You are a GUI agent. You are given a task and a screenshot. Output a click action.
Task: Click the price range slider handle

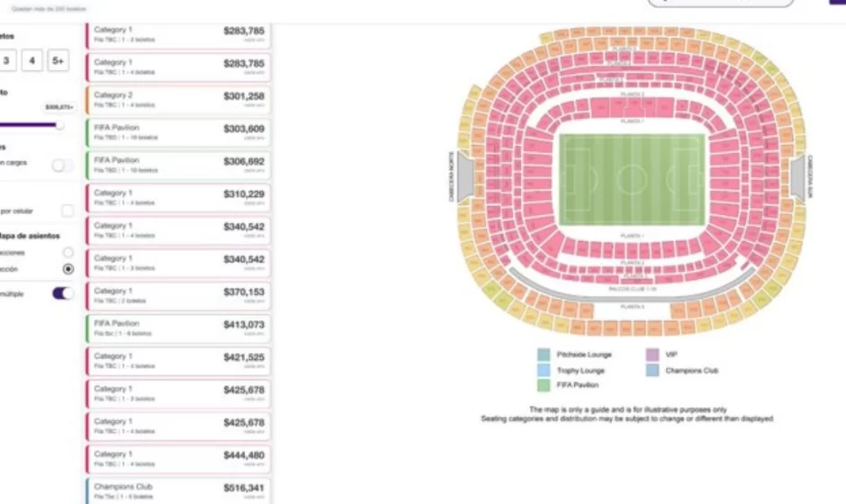(59, 125)
